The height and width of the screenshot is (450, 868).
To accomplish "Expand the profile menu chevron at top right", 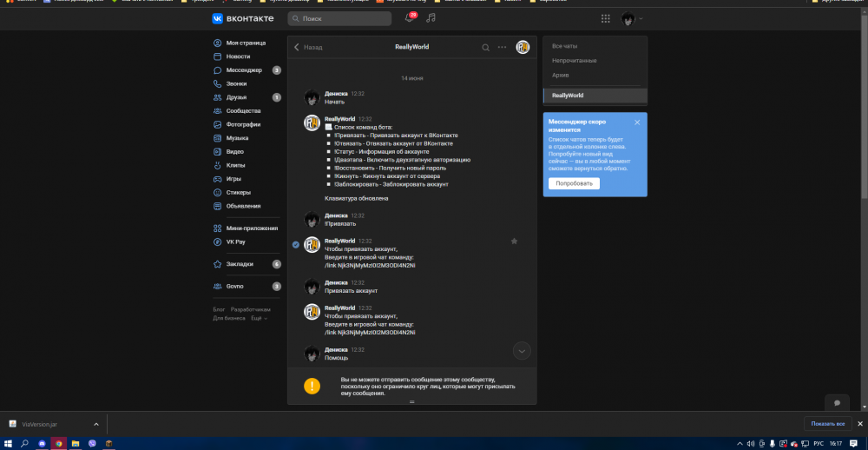I will click(x=641, y=19).
